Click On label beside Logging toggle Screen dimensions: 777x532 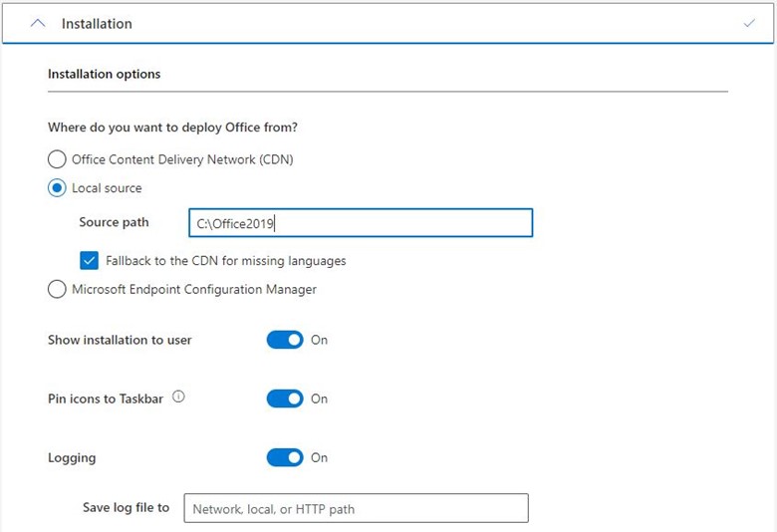click(319, 457)
